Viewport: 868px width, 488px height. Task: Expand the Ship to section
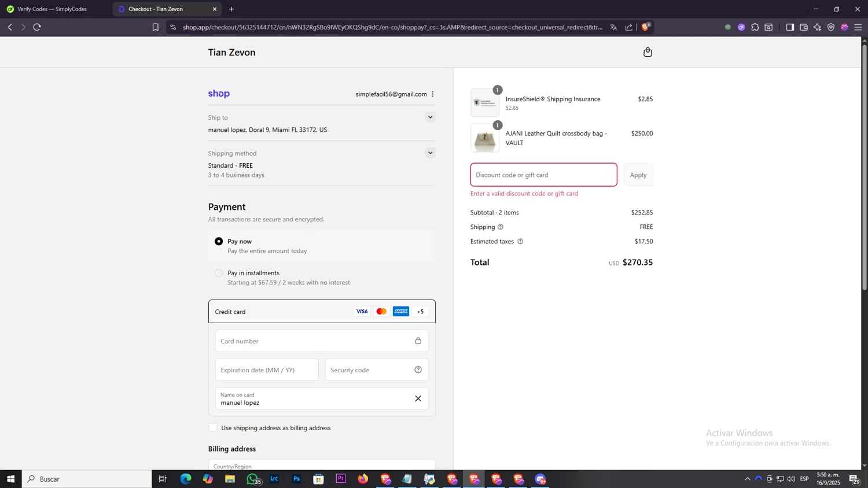point(430,117)
